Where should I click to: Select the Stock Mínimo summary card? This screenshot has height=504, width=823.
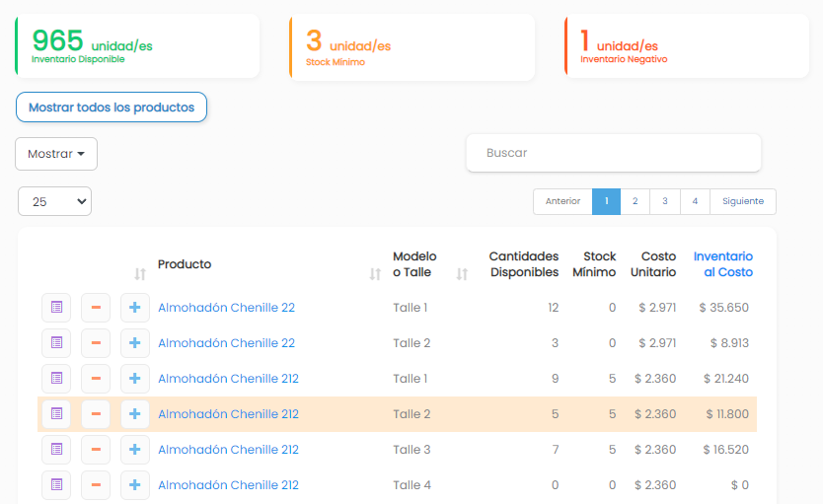tap(412, 47)
